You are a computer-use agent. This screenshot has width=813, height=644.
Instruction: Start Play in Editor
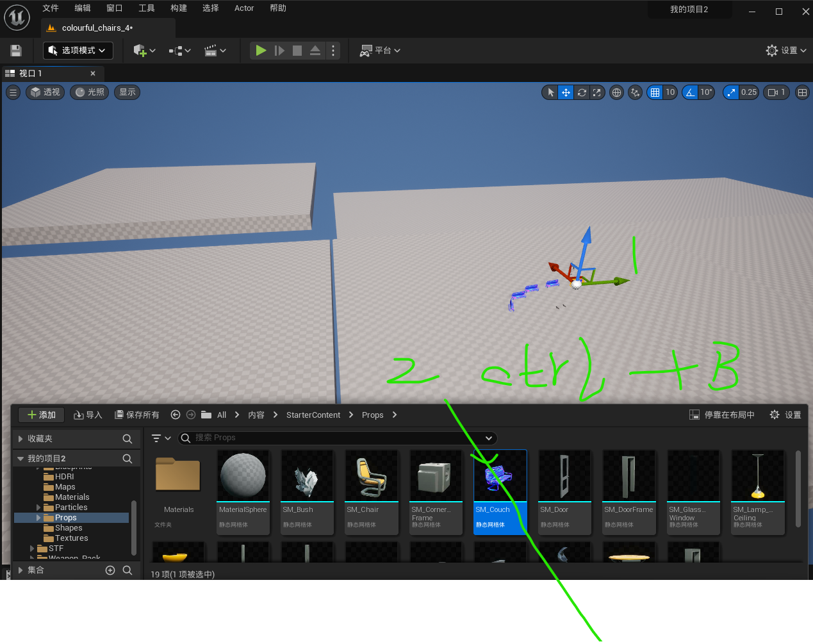click(x=261, y=51)
